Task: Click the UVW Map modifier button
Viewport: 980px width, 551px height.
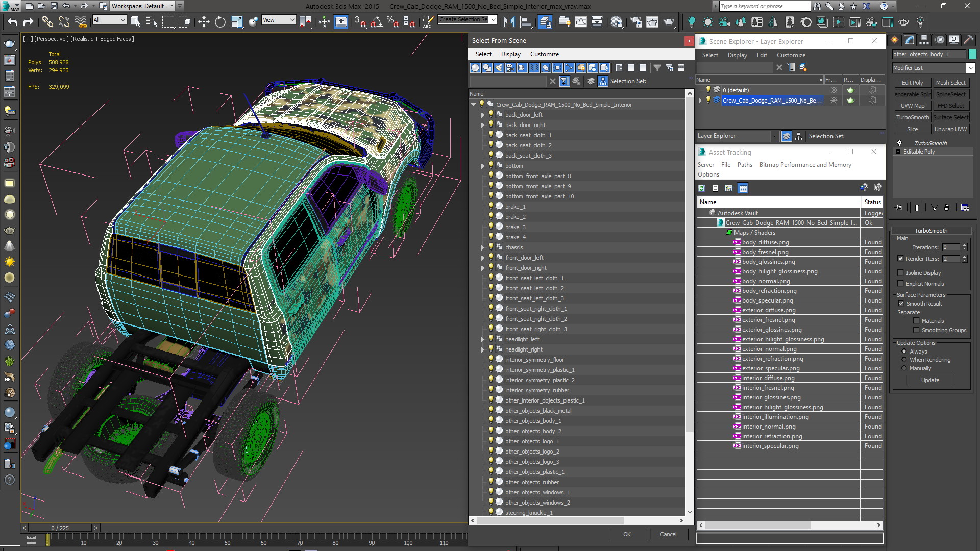Action: click(912, 106)
